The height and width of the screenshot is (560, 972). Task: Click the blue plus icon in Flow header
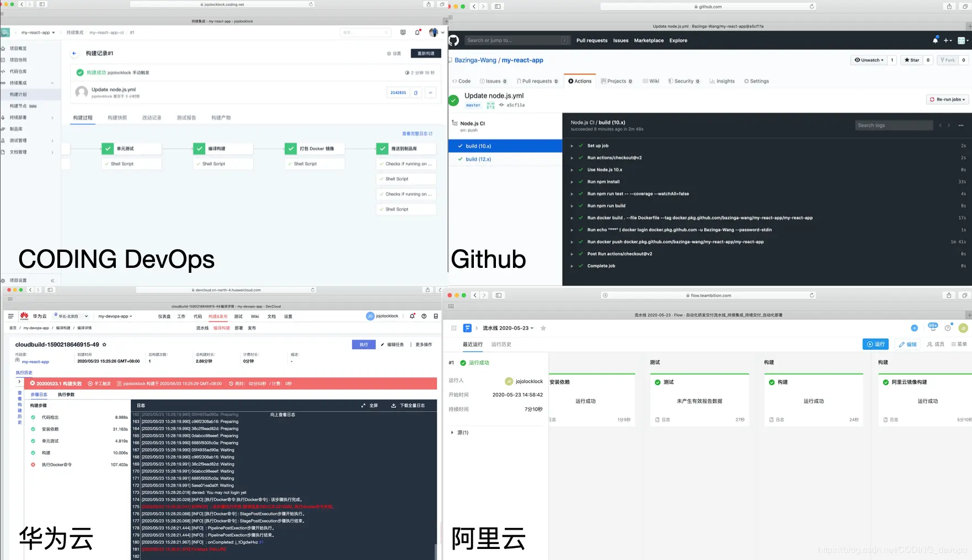(914, 328)
